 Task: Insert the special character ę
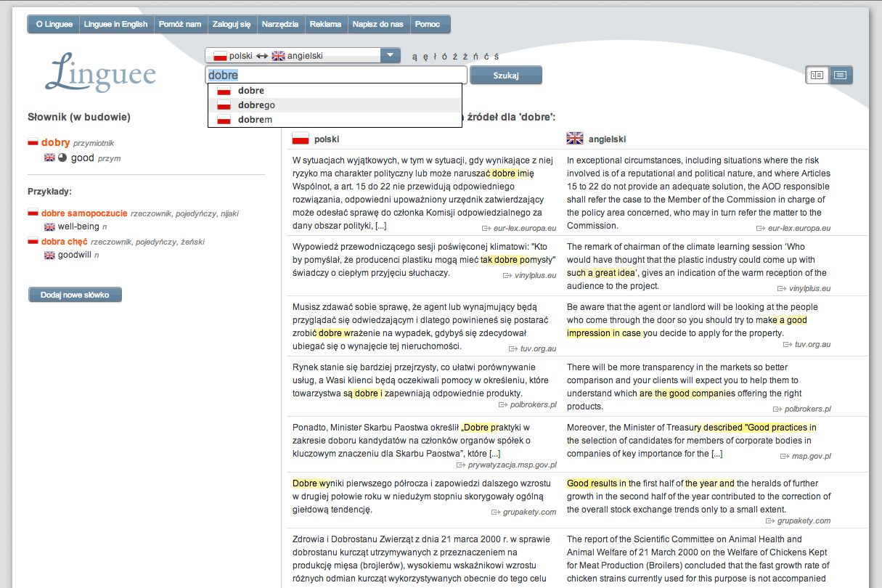(x=425, y=57)
